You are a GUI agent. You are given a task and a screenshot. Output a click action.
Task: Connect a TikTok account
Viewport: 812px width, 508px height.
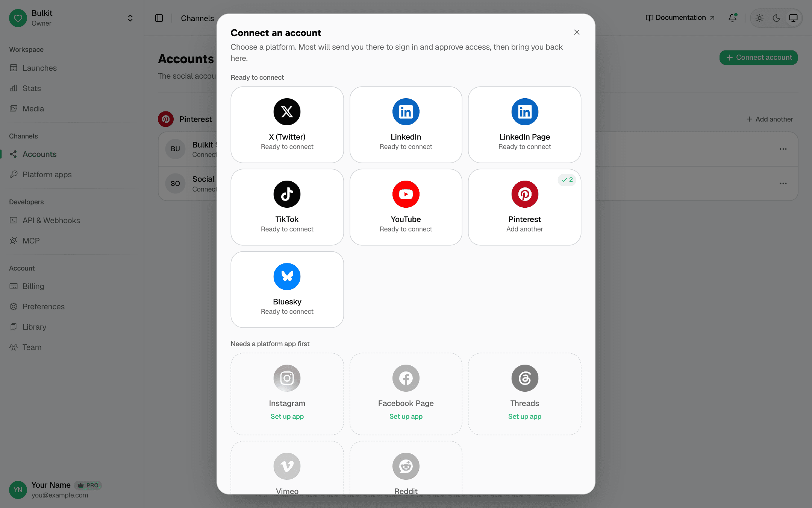[287, 207]
